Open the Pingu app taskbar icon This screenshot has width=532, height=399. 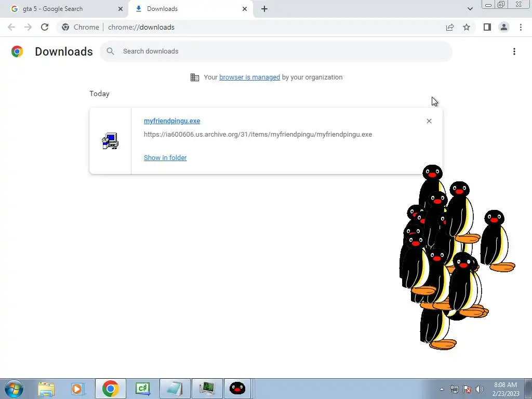pos(237,389)
